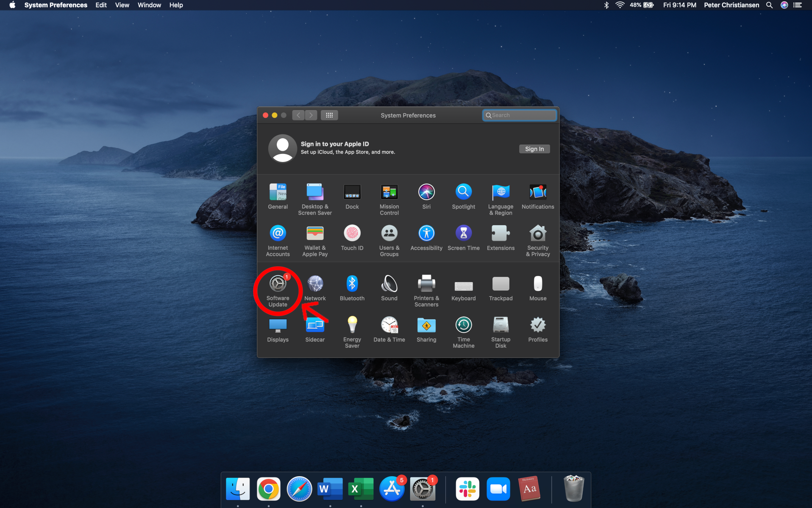Open the Siri preferences pane
This screenshot has width=812, height=508.
click(x=426, y=196)
